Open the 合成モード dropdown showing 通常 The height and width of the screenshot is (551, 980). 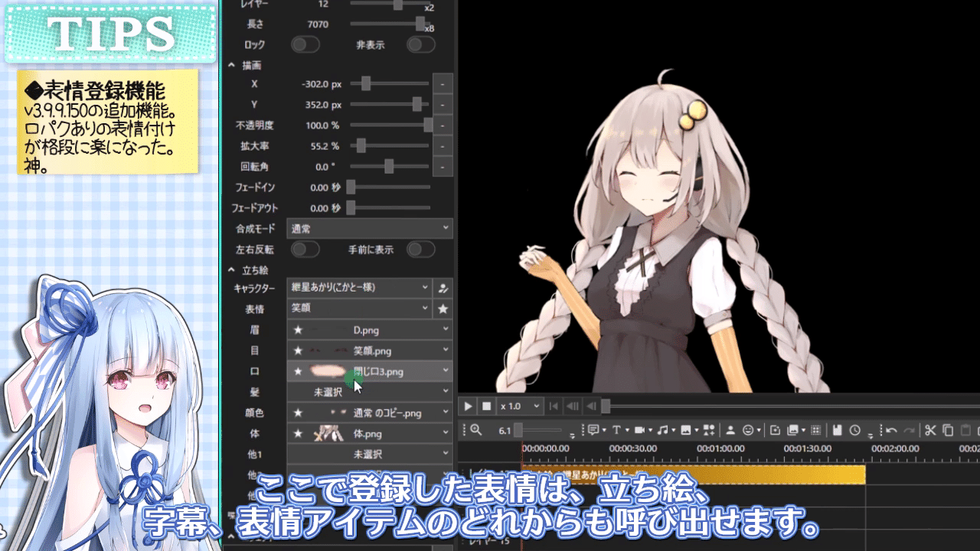pos(369,228)
